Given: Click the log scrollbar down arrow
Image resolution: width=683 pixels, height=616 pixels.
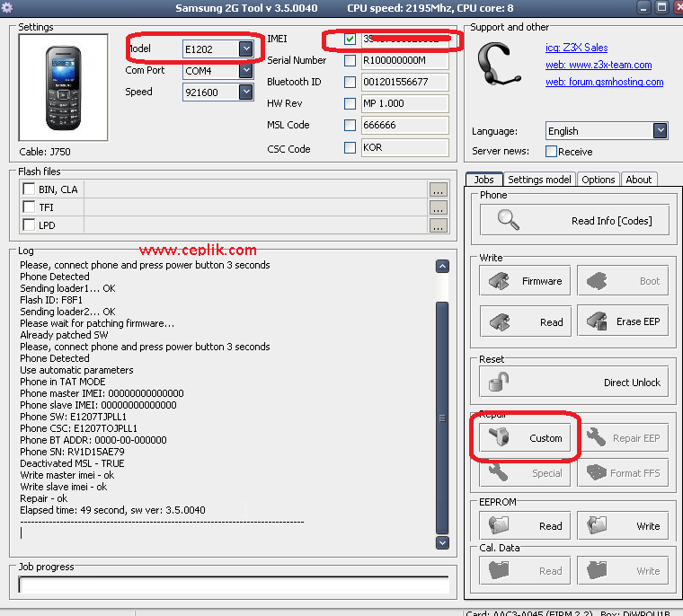Looking at the screenshot, I should pos(442,543).
